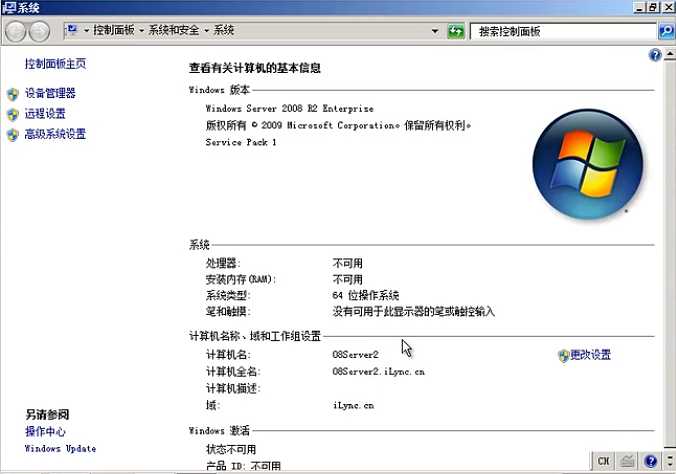Click the Service Pack 1 text
Image resolution: width=676 pixels, height=474 pixels.
241,142
